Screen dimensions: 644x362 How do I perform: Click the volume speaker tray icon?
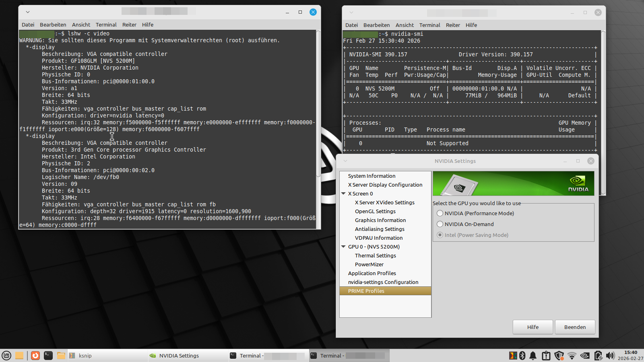point(610,356)
